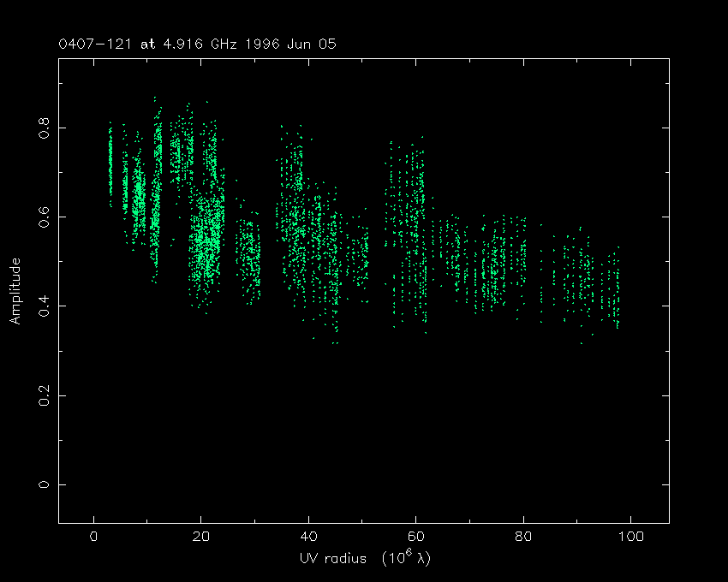The image size is (728, 582).
Task: Click the x-axis tick label "80"
Action: tap(523, 537)
